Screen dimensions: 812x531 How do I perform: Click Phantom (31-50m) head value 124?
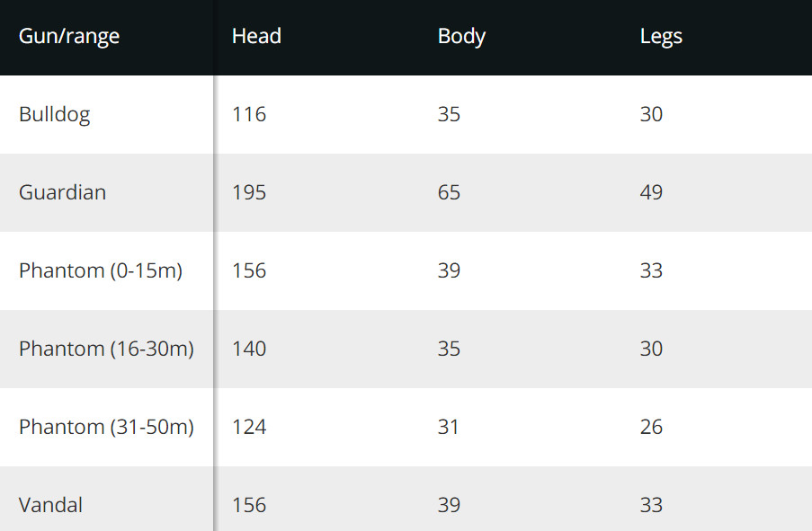[x=249, y=427]
